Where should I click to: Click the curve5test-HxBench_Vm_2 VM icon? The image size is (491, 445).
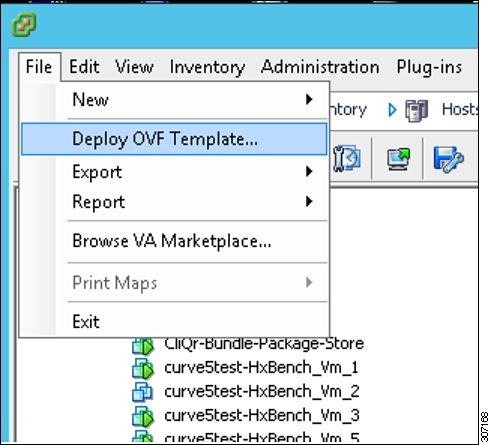click(x=142, y=392)
